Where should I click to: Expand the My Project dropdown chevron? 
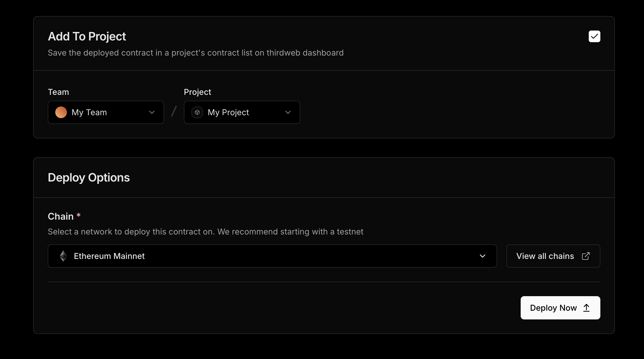(288, 112)
